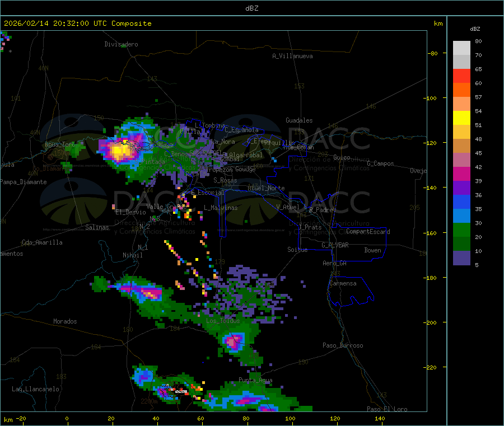504x426 pixels.
Task: Click the orange 60-57 dBZ legend band
Action: [461, 90]
